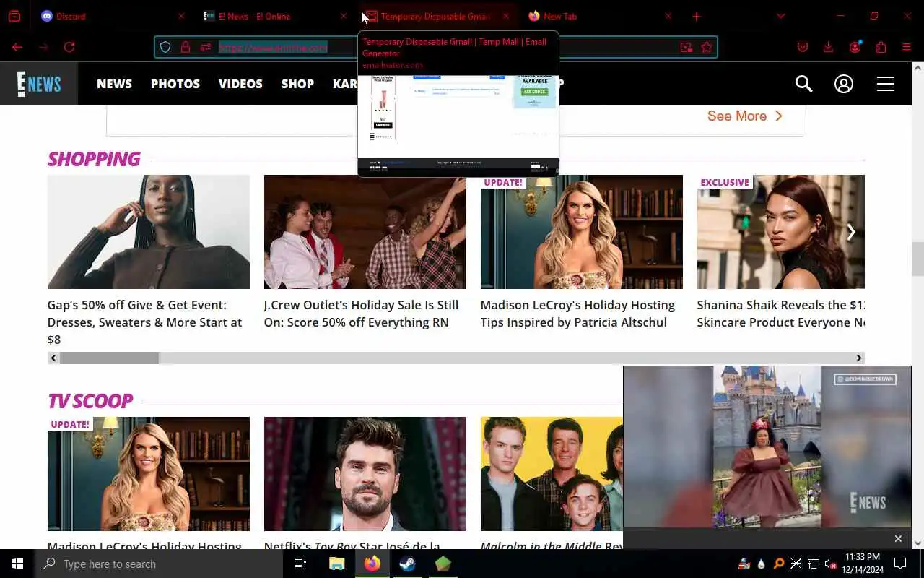Open the Downloads panel
Viewport: 924px width, 578px height.
point(828,47)
